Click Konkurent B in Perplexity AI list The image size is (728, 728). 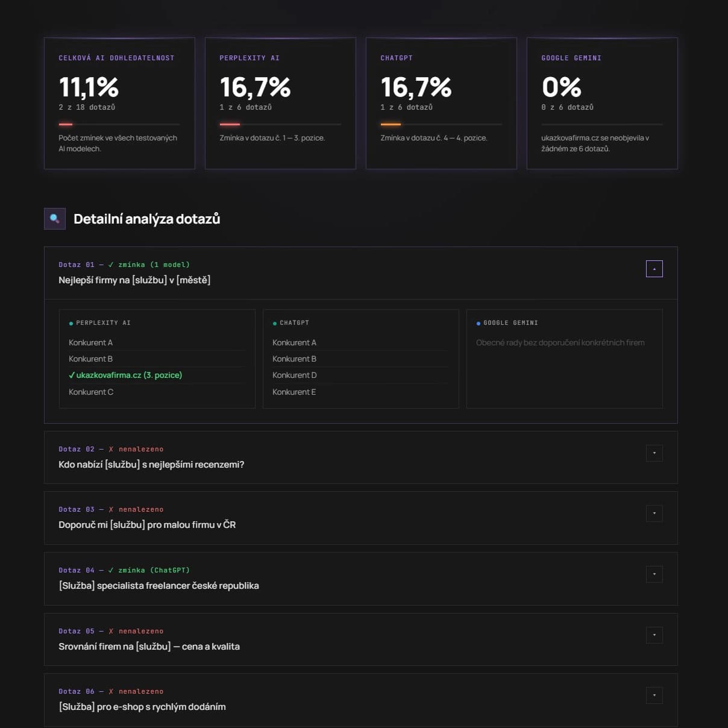click(x=90, y=359)
